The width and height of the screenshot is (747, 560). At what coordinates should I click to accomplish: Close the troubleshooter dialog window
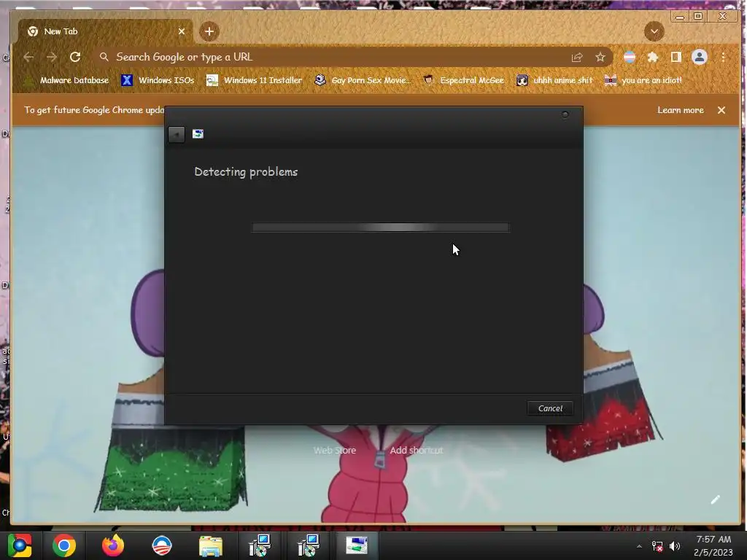[565, 114]
